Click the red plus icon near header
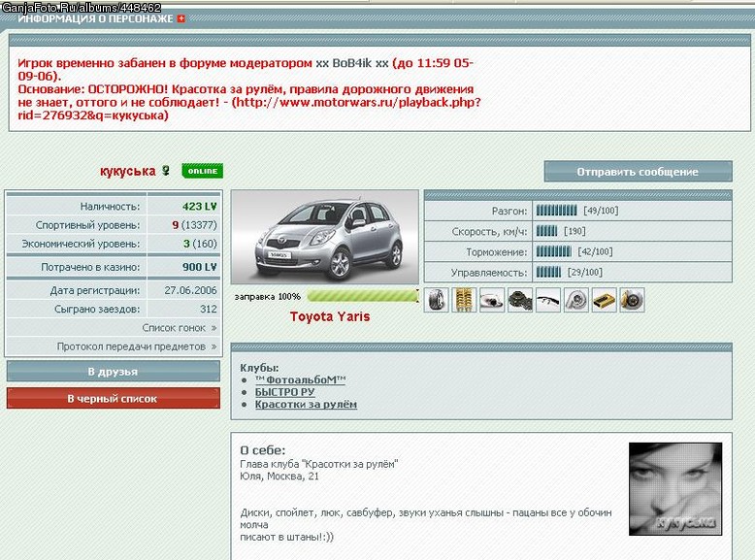Screen dimensions: 755x560 [181, 18]
